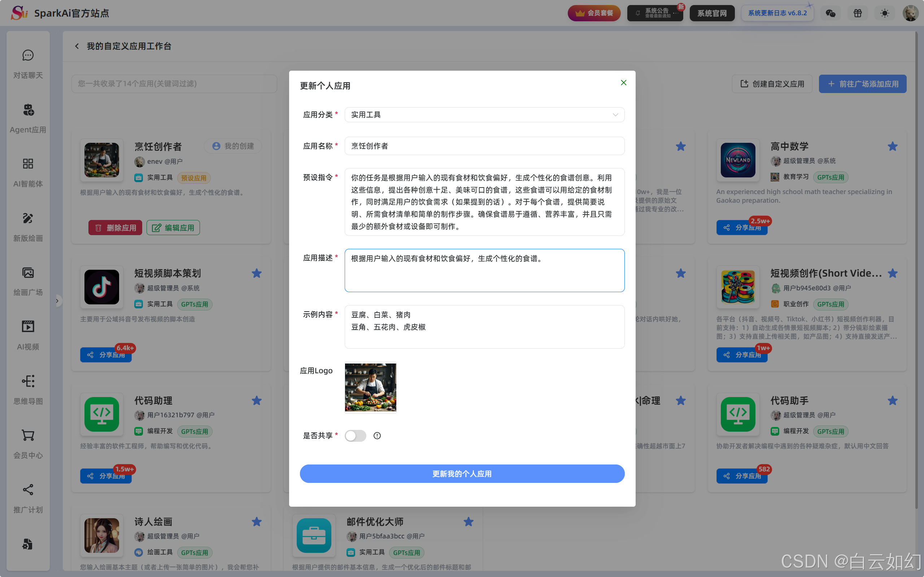Open the WeChat icon in header
Image resolution: width=924 pixels, height=577 pixels.
831,13
